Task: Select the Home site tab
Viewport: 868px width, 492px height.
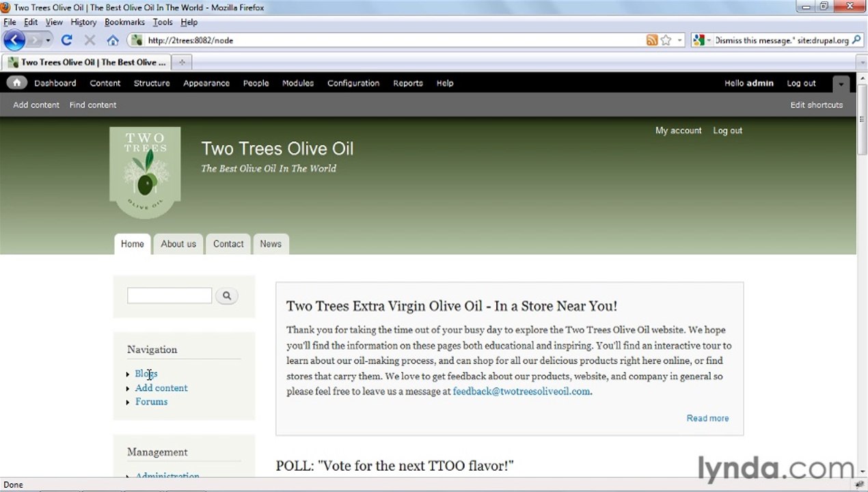Action: [133, 244]
